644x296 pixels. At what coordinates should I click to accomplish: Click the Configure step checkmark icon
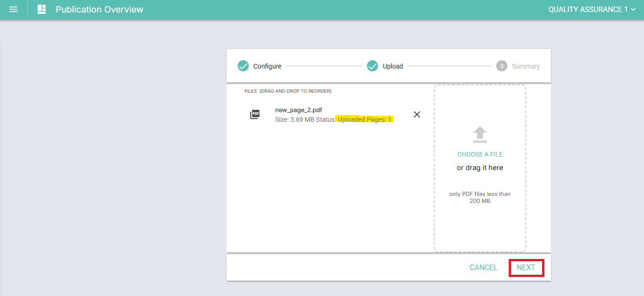pos(243,66)
